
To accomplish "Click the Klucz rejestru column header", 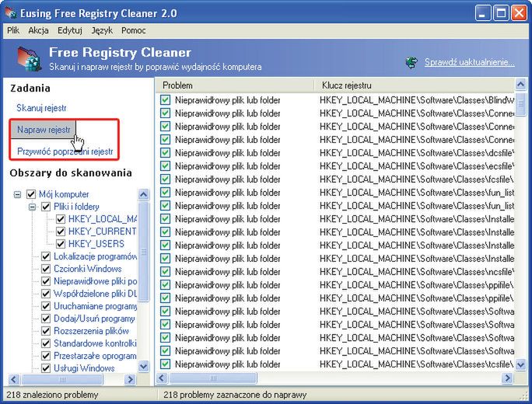I will click(414, 85).
